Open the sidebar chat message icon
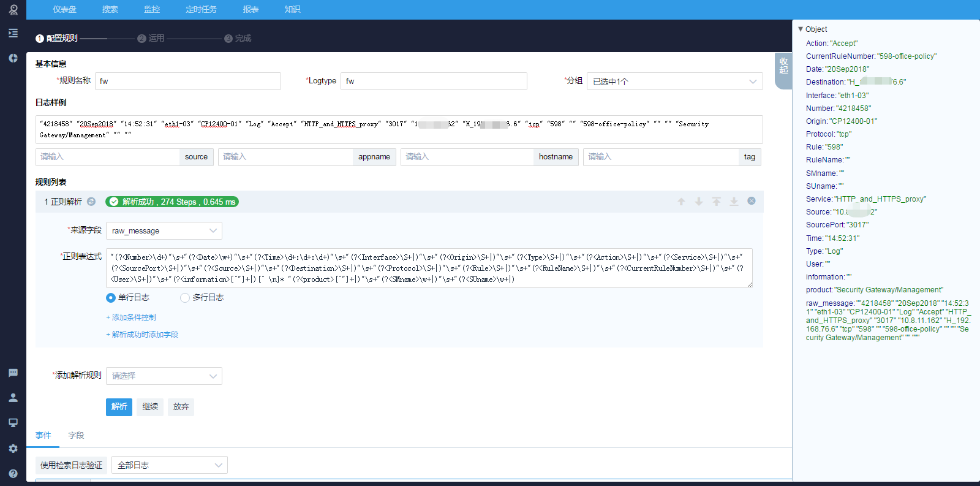Viewport: 980px width, 486px height. (13, 373)
